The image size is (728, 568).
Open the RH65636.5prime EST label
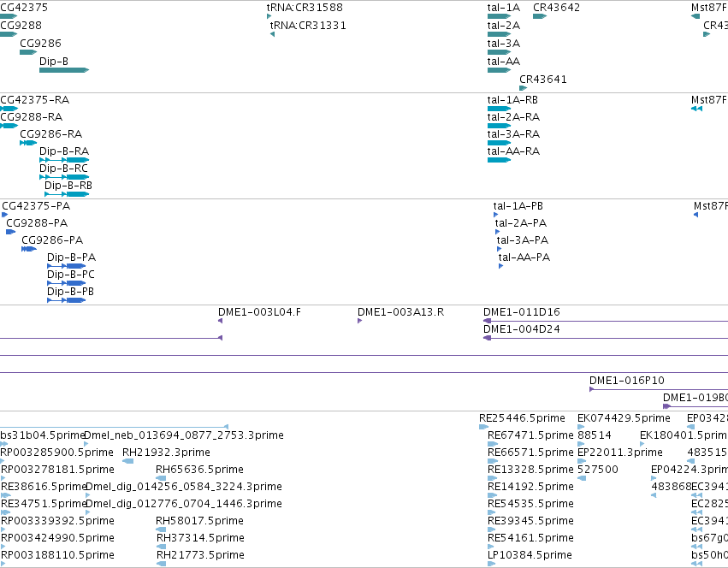pos(199,470)
